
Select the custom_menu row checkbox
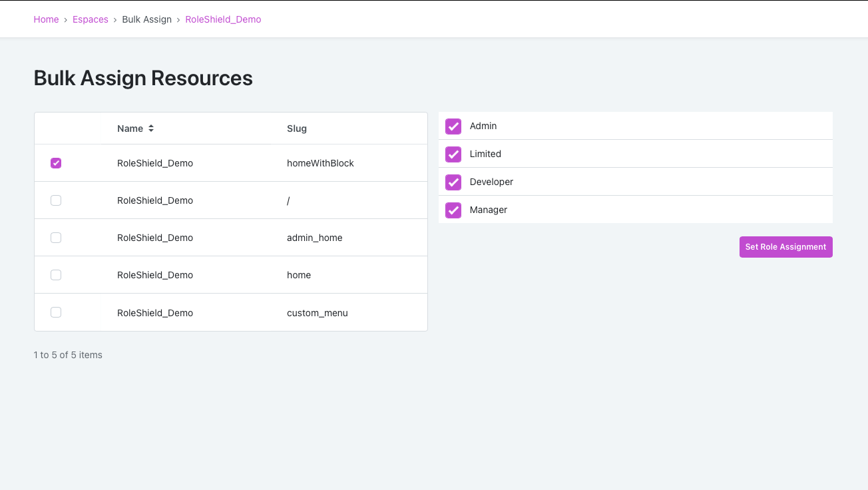point(56,312)
